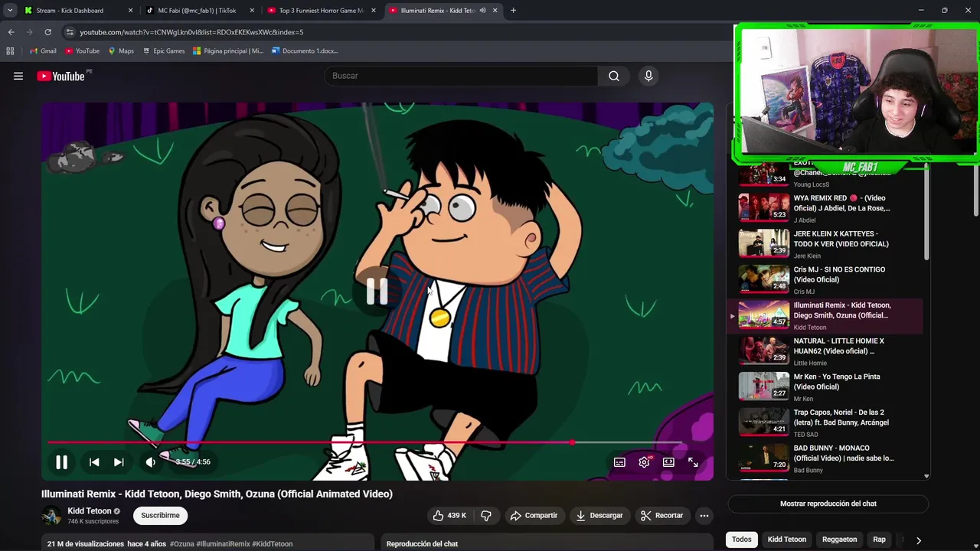Focus the Buscar search field
Viewport: 980px width, 551px height.
[461, 76]
